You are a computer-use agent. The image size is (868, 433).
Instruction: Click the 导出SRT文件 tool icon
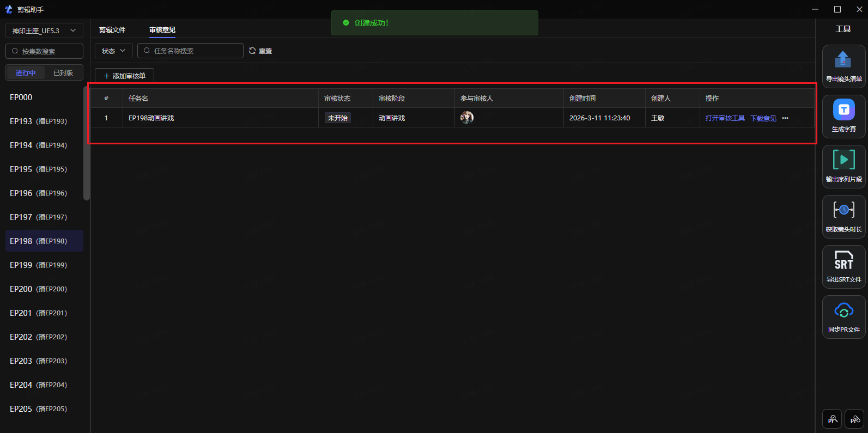(x=843, y=267)
